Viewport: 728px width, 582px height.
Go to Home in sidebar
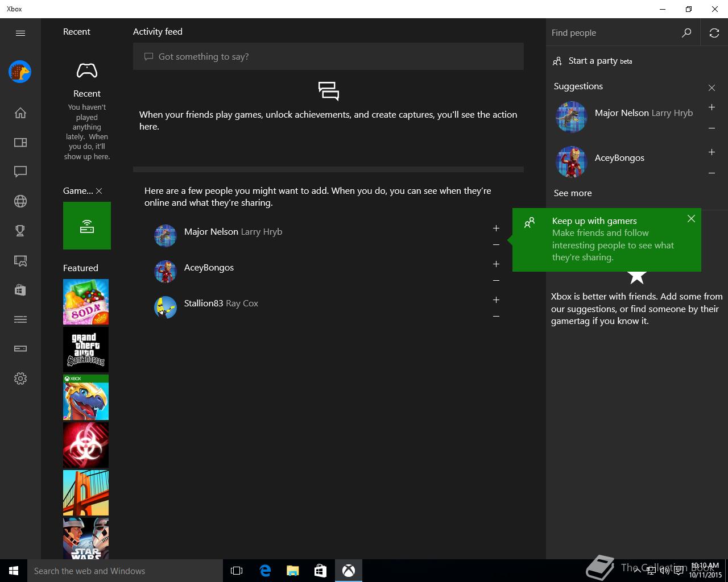20,113
